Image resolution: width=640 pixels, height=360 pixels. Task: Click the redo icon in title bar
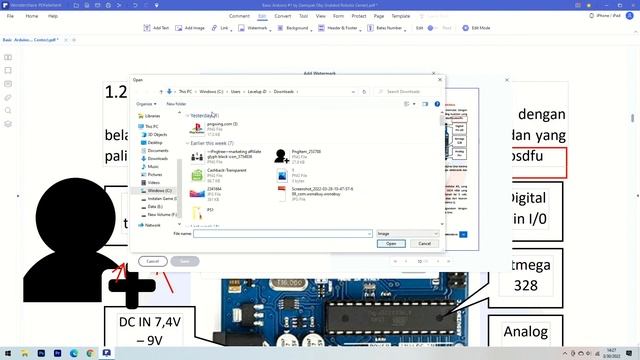click(146, 5)
